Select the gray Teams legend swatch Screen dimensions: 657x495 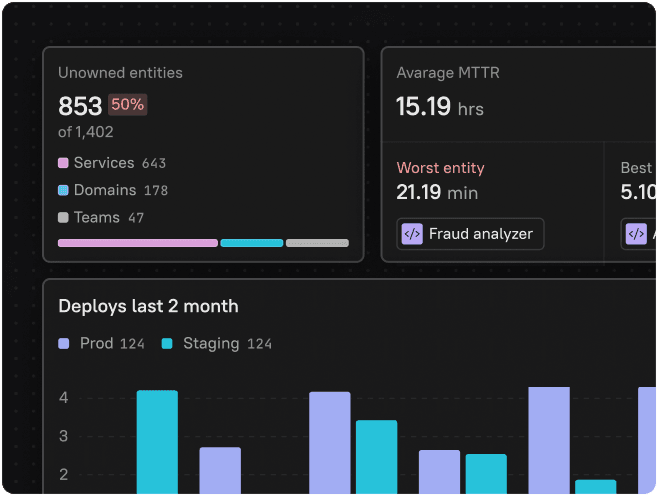pyautogui.click(x=64, y=217)
